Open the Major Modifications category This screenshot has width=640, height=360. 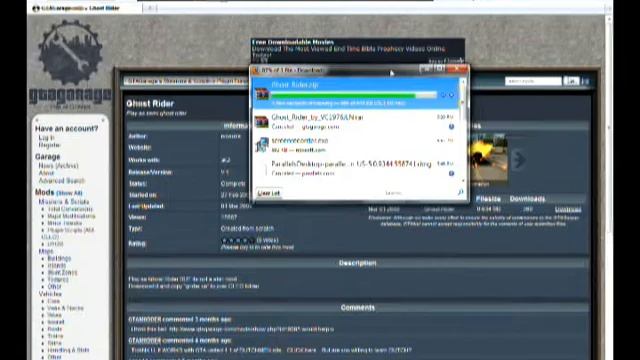[x=71, y=216]
